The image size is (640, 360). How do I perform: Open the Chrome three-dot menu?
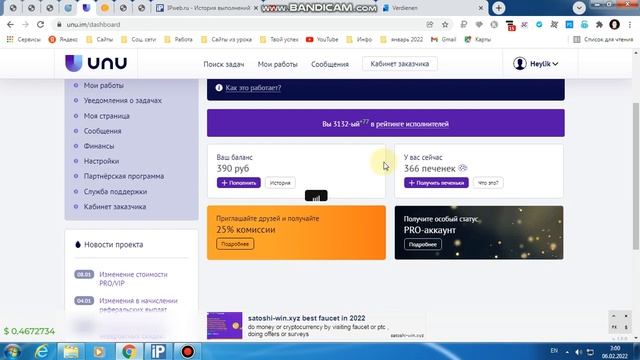pos(630,24)
